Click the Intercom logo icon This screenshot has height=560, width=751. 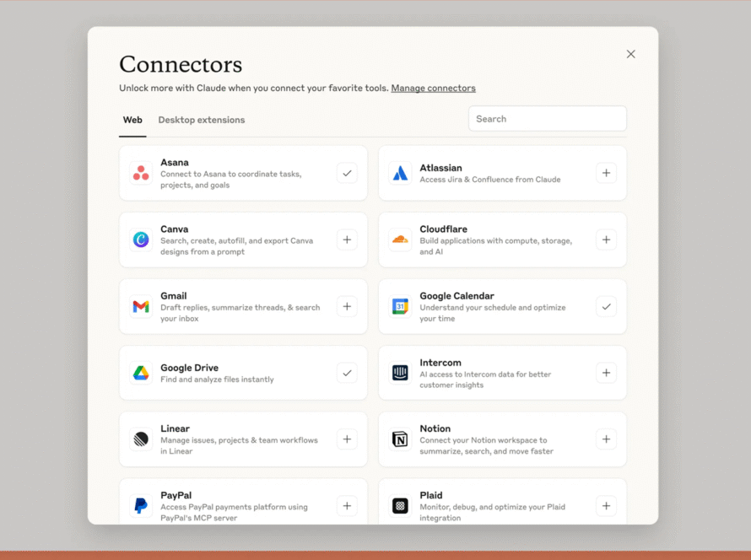(400, 373)
